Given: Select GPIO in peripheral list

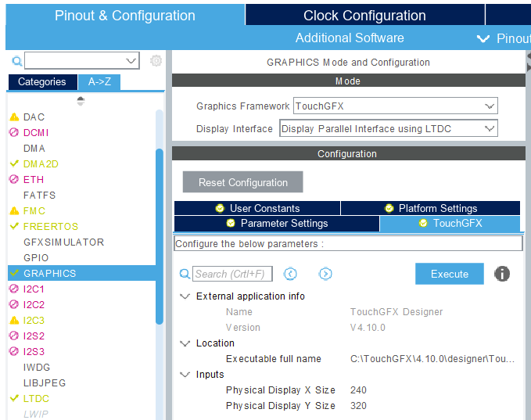Looking at the screenshot, I should (x=36, y=258).
